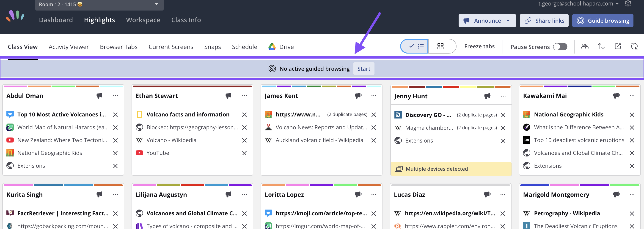Open Ethan Stewart's more options menu

(244, 96)
